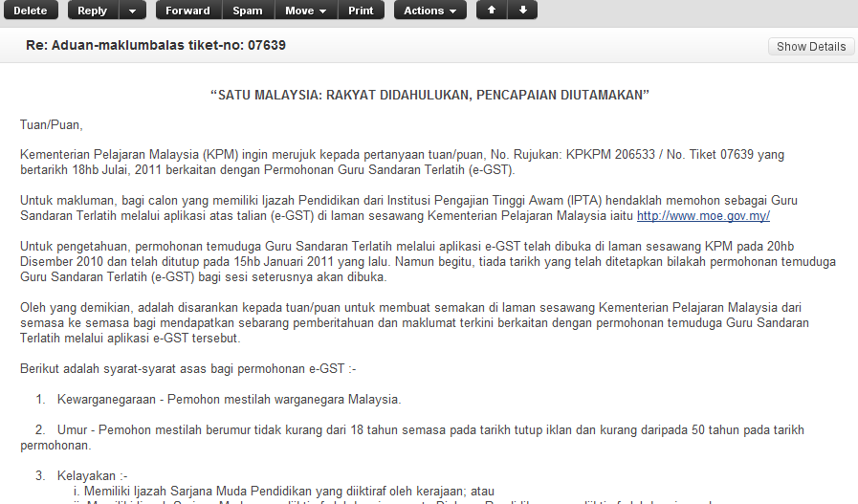Click the 'SATU MALAYSIA' heading text
Viewport: 858px width, 504px height.
pos(429,96)
